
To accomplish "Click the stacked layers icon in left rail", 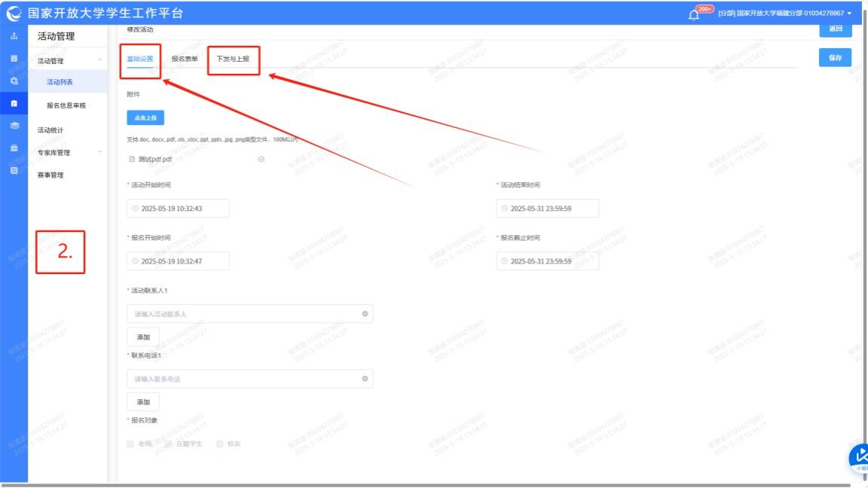I will click(14, 126).
